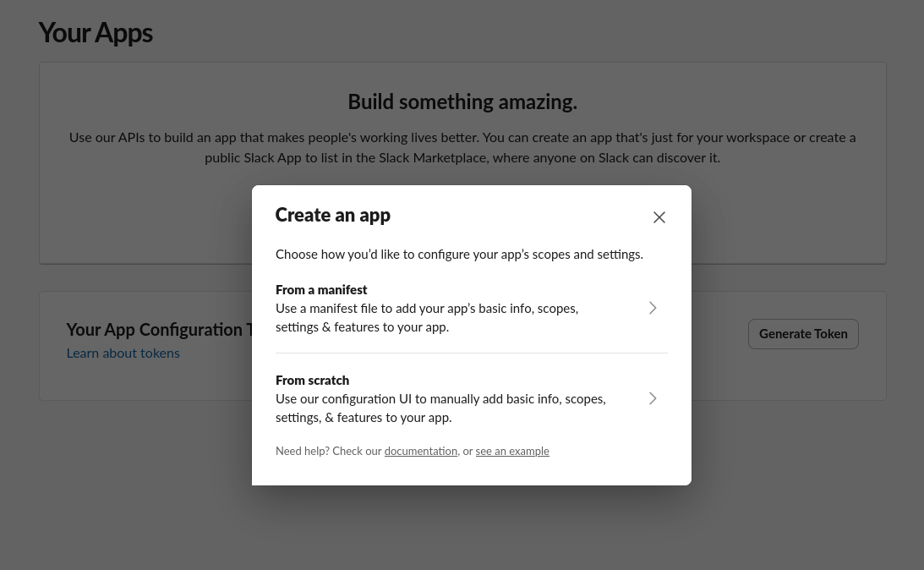Select the From a manifest heading
Viewport: 924px width, 570px height.
(x=321, y=290)
